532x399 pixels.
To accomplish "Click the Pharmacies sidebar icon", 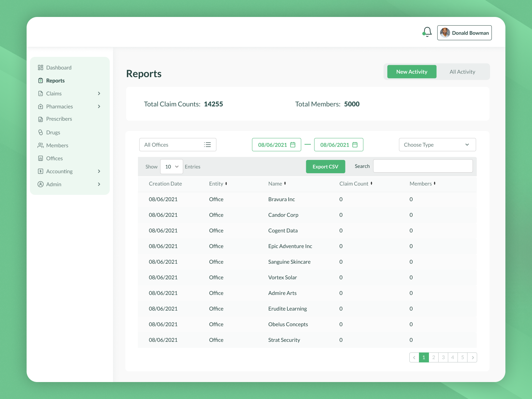I will click(41, 106).
